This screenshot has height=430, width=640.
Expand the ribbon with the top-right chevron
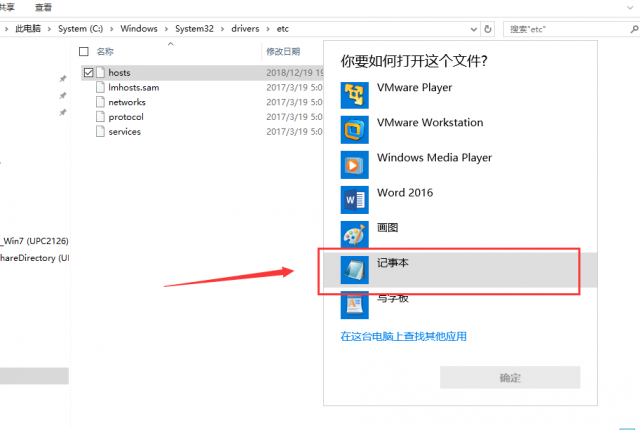click(x=629, y=7)
